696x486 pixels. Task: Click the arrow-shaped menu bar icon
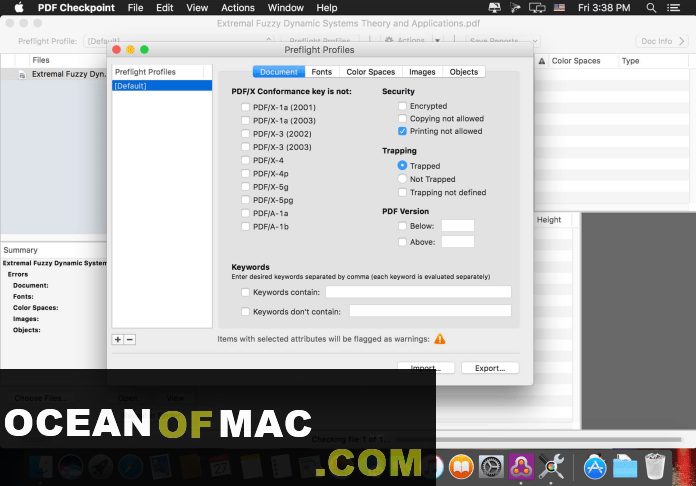[515, 8]
